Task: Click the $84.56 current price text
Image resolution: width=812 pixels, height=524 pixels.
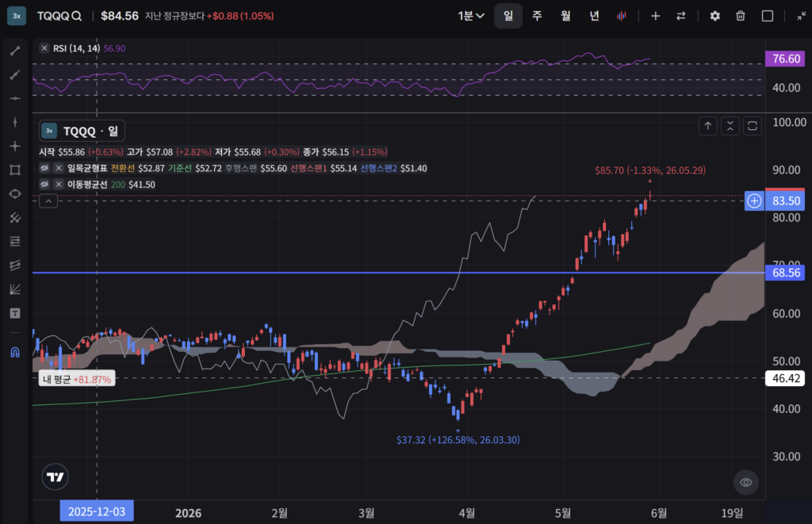Action: pos(120,16)
